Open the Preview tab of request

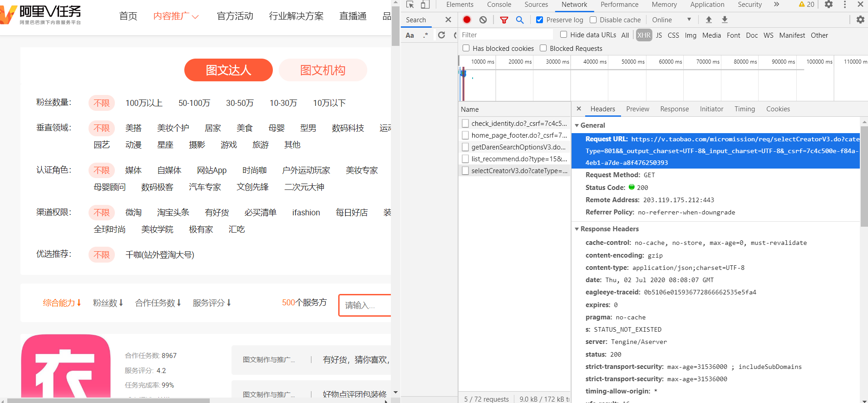coord(637,109)
